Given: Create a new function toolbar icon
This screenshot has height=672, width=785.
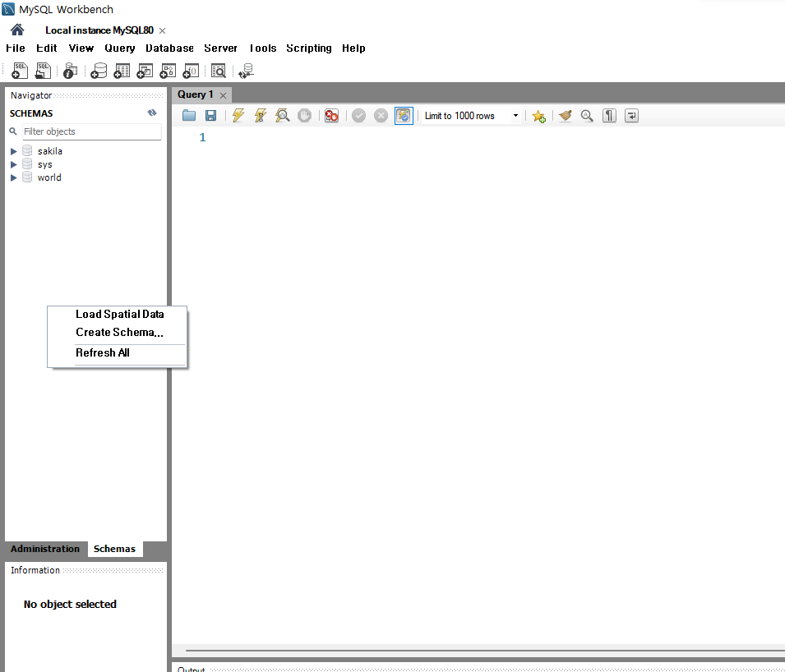Looking at the screenshot, I should 191,71.
